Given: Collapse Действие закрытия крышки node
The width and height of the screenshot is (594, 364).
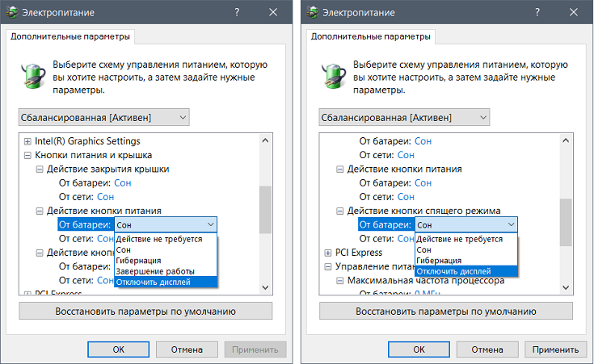Looking at the screenshot, I should coord(40,169).
